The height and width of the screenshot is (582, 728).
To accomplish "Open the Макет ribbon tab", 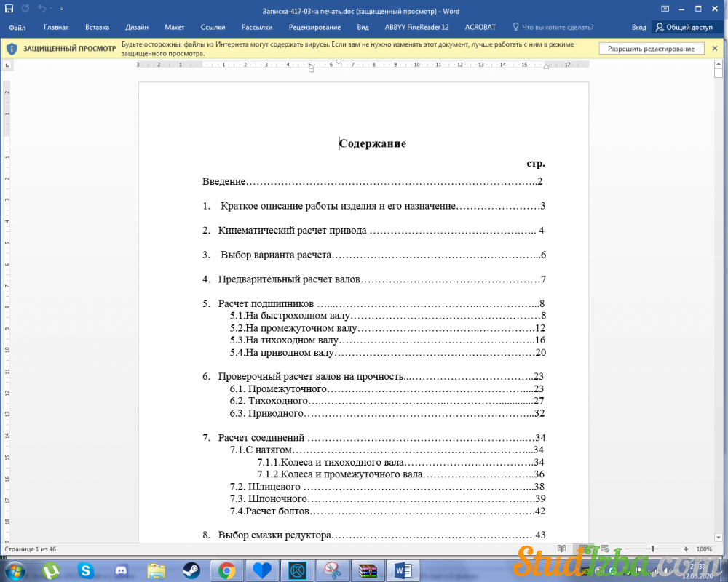I will tap(175, 28).
